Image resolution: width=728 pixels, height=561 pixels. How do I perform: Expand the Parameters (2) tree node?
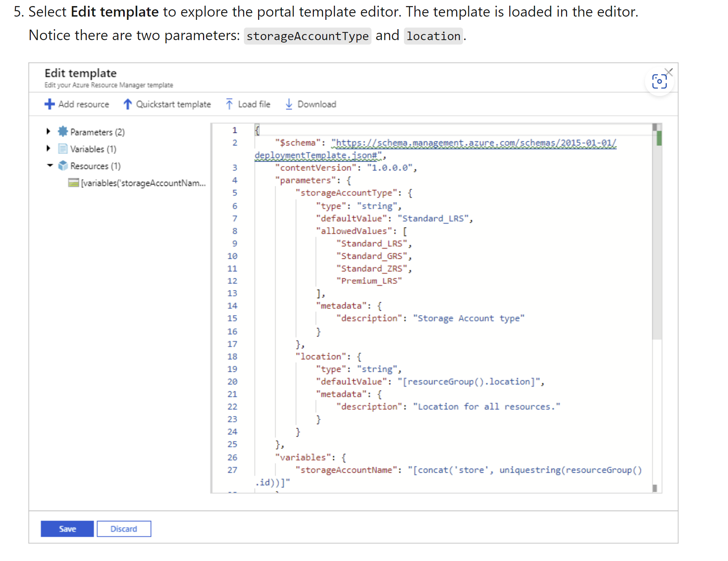[48, 131]
